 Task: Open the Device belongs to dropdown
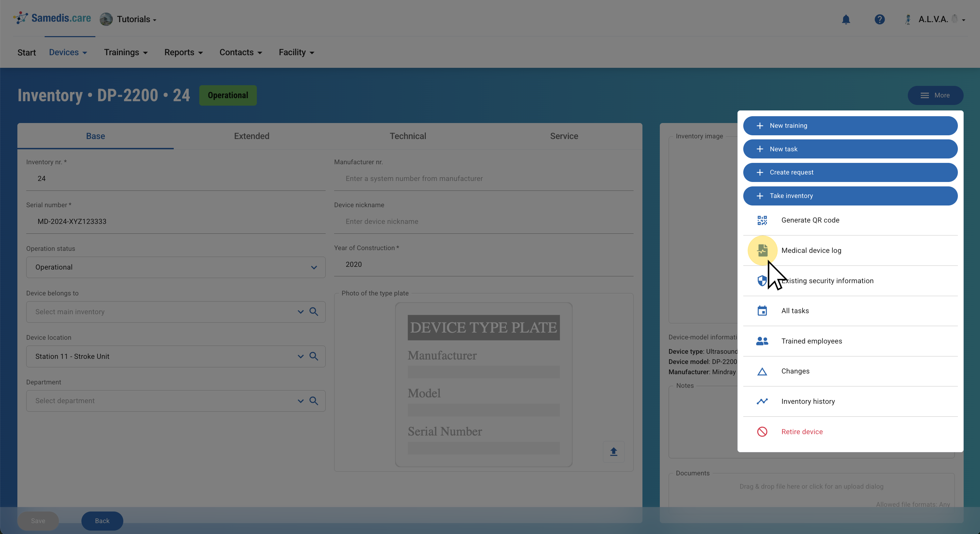click(x=300, y=312)
